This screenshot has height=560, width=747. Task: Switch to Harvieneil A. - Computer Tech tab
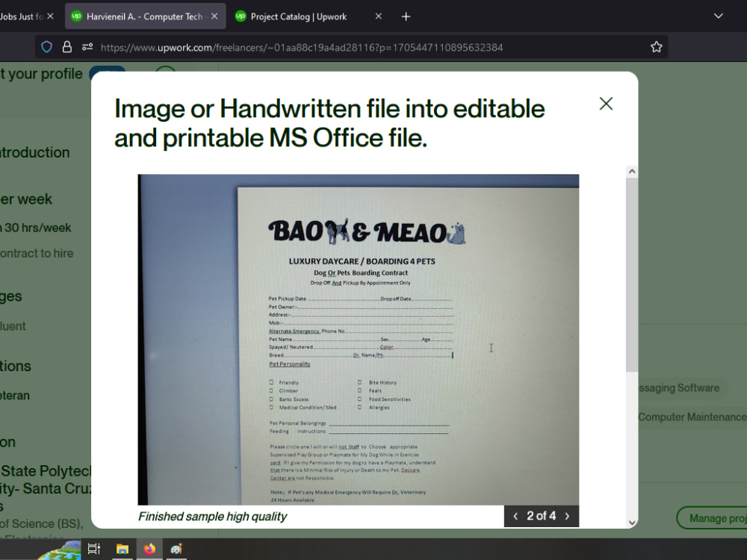(144, 16)
